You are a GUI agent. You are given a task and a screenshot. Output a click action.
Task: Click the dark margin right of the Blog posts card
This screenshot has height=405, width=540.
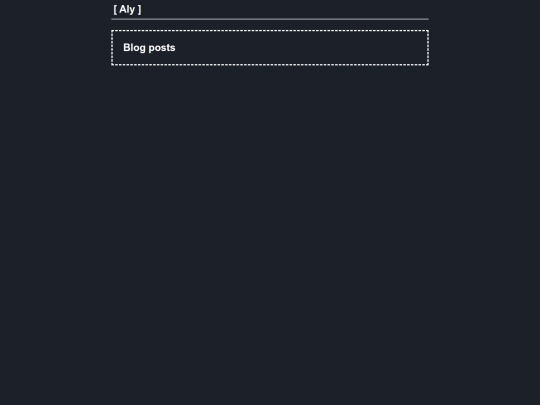point(485,48)
